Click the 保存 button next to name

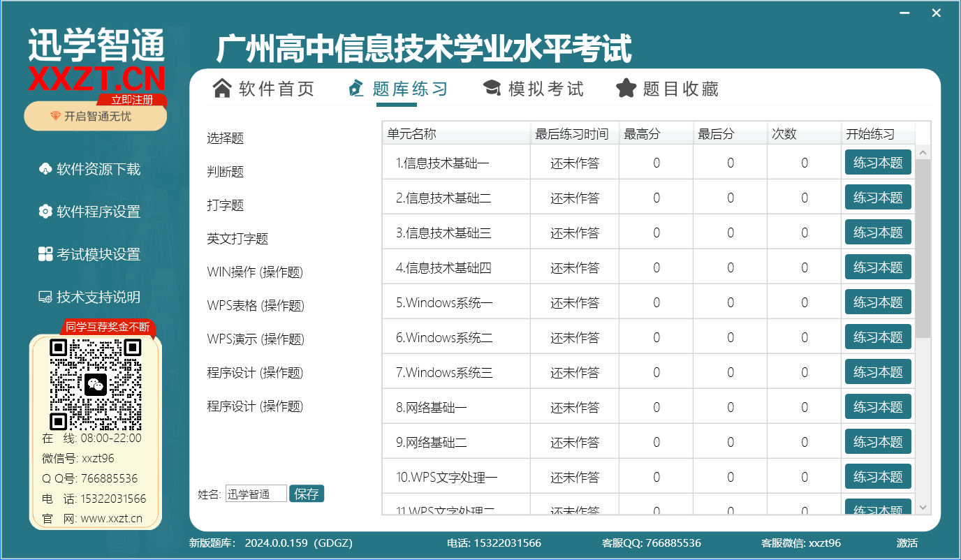pyautogui.click(x=307, y=493)
